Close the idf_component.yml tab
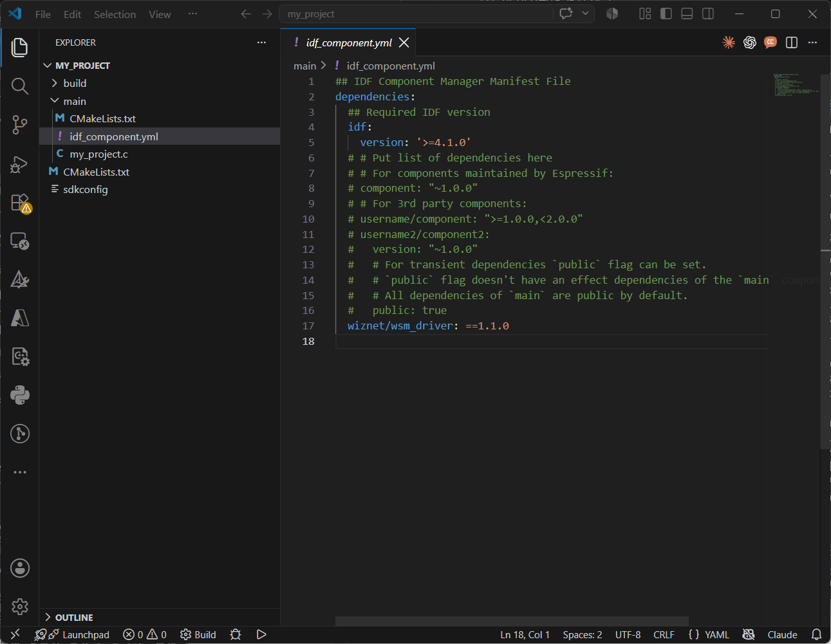 click(x=404, y=42)
